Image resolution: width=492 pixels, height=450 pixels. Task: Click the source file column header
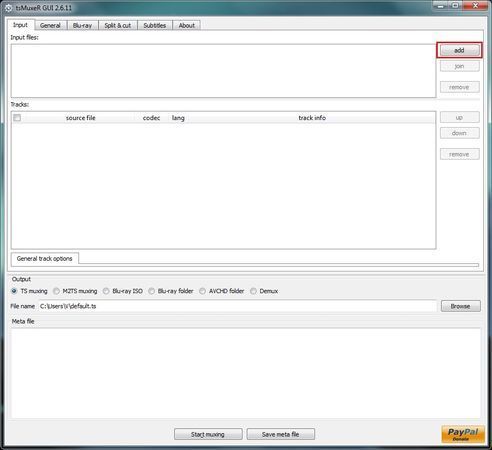coord(80,118)
